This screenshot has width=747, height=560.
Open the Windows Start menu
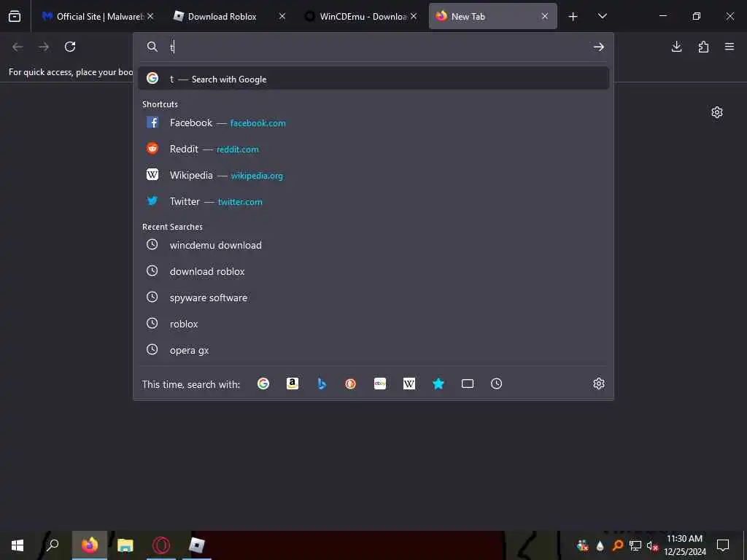pyautogui.click(x=18, y=545)
